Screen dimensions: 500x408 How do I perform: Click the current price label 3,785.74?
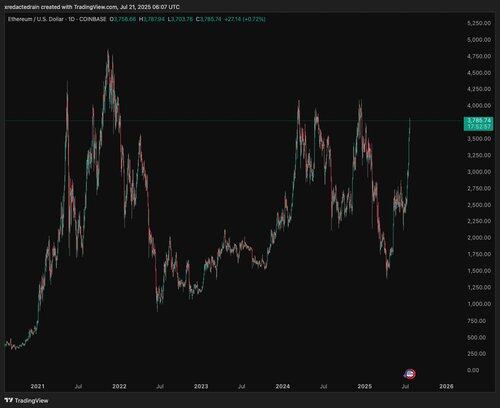click(x=479, y=120)
